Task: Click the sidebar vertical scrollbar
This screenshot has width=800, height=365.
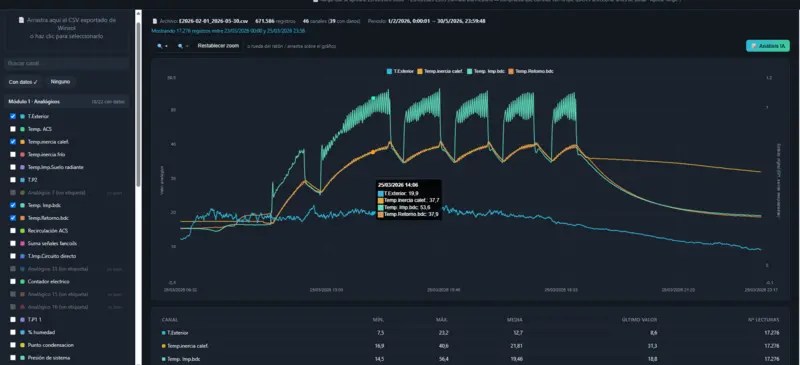Action: pyautogui.click(x=138, y=105)
